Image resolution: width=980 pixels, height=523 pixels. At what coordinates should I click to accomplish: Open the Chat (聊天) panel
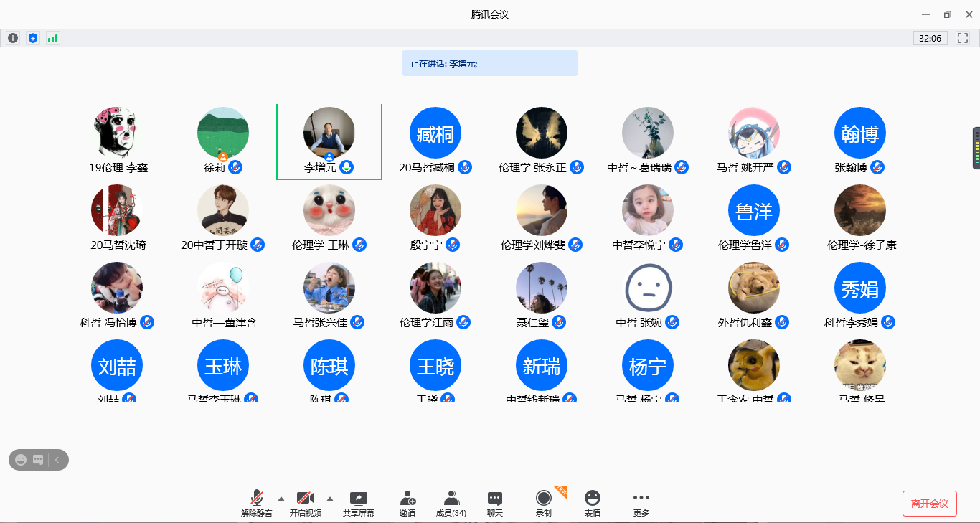494,504
